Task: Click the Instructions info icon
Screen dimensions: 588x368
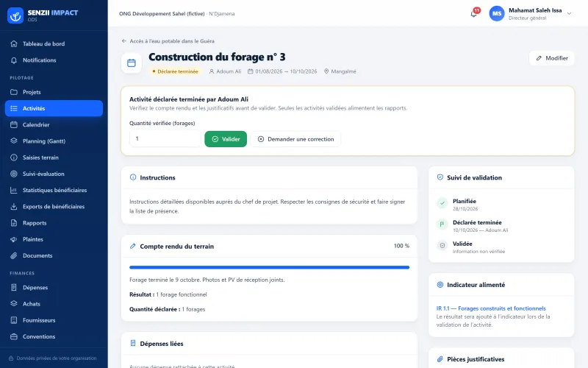Action: click(x=133, y=177)
